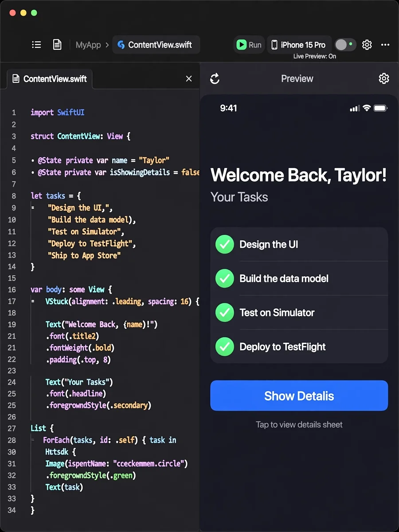
Task: Toggle the Deploy to TestFlight checkmark
Action: [x=225, y=347]
